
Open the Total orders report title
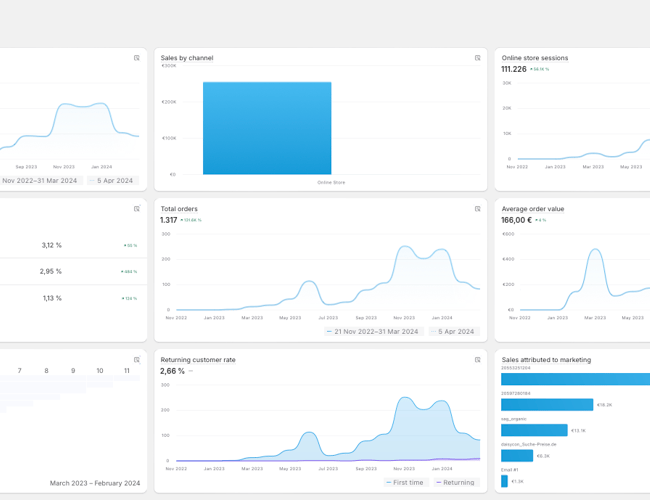click(179, 209)
